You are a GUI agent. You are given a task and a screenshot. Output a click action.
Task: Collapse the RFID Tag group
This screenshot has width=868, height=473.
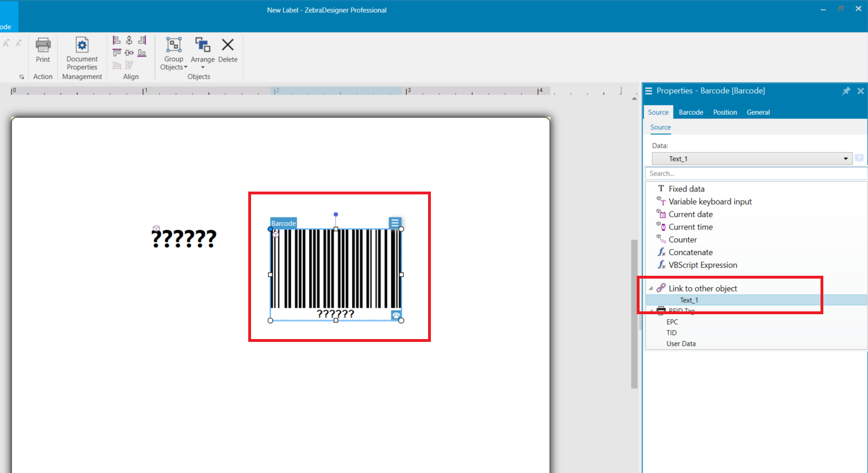point(650,311)
